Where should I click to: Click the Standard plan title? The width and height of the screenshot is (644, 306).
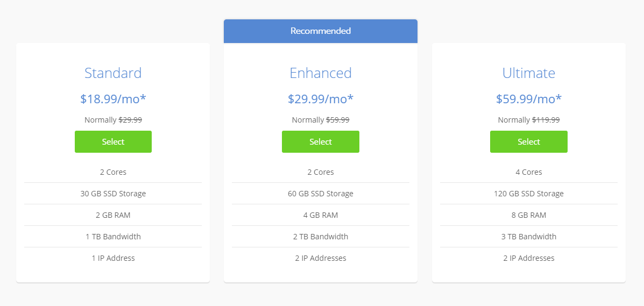(x=113, y=73)
